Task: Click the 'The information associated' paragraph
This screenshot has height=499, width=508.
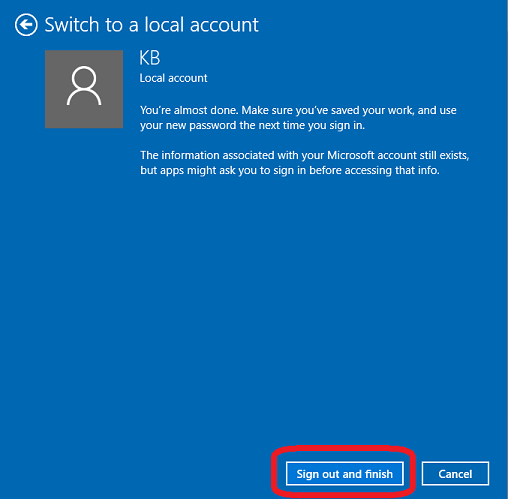Action: (304, 163)
